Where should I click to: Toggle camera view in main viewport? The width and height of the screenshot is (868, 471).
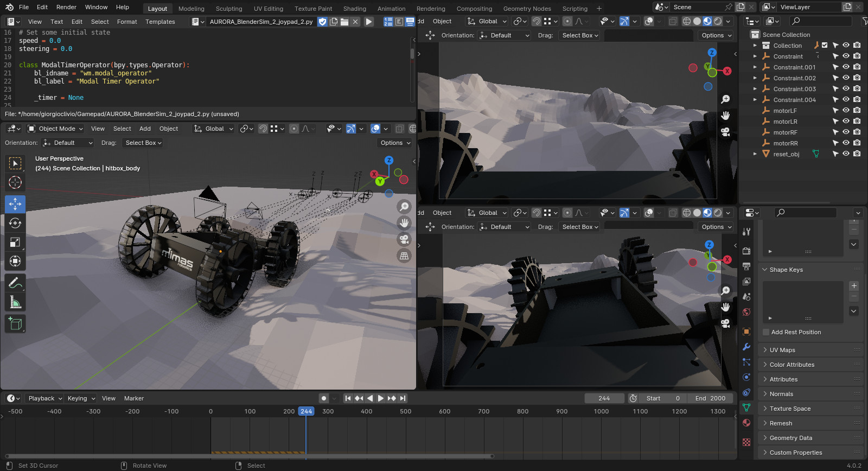404,239
